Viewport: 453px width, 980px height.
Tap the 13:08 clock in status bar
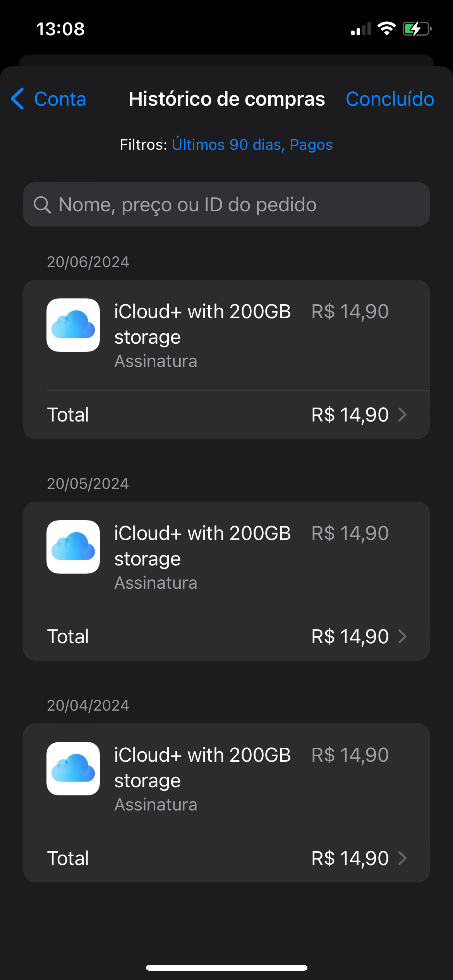(x=60, y=29)
